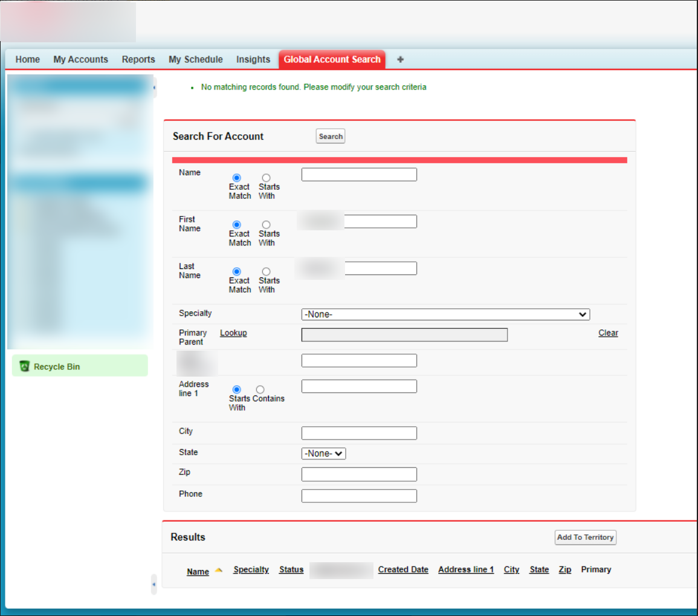Viewport: 698px width, 616px height.
Task: Click the bottom sidebar collapse arrow
Action: point(153,585)
